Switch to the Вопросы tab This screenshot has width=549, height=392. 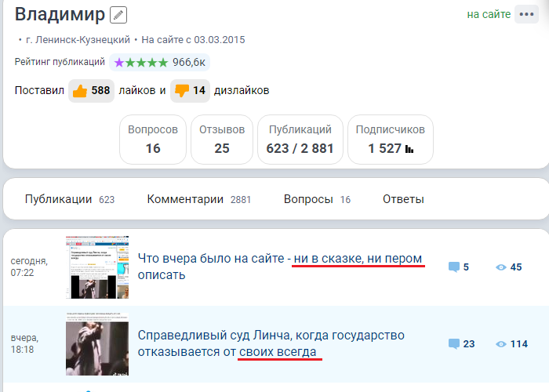317,199
